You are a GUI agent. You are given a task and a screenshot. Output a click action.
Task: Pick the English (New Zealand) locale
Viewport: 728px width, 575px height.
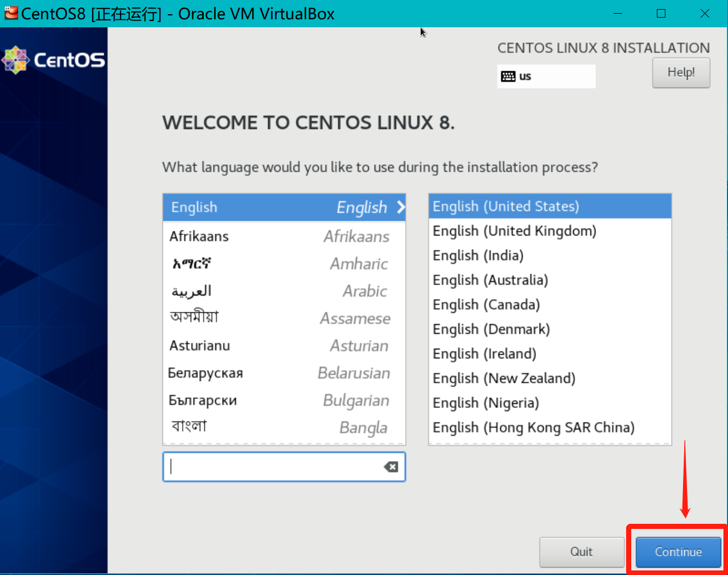click(x=550, y=378)
